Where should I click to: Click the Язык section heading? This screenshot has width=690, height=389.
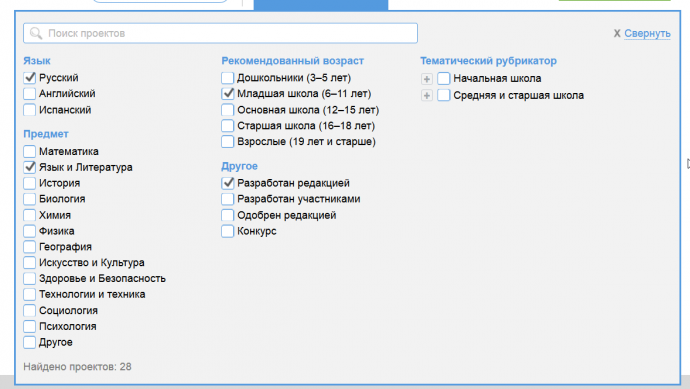coord(37,61)
